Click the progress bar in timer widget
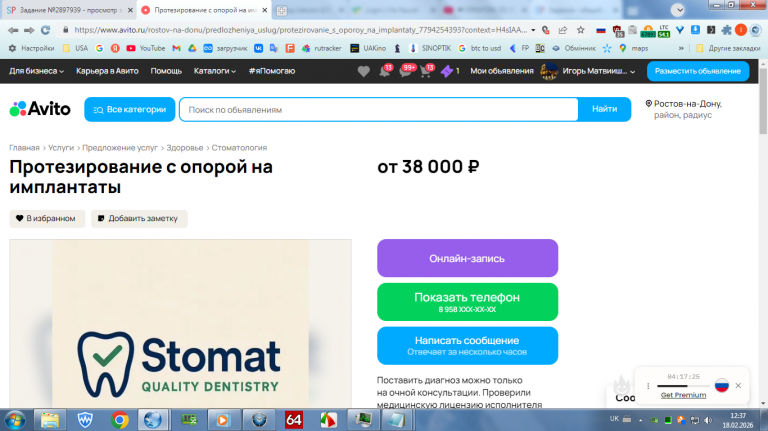Image resolution: width=768 pixels, height=431 pixels. point(683,386)
